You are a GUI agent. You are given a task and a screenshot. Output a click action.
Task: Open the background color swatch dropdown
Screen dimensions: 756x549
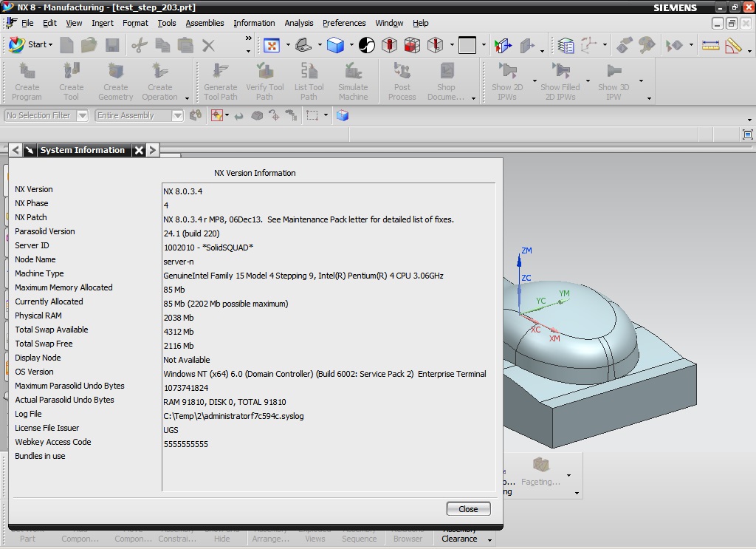click(483, 45)
